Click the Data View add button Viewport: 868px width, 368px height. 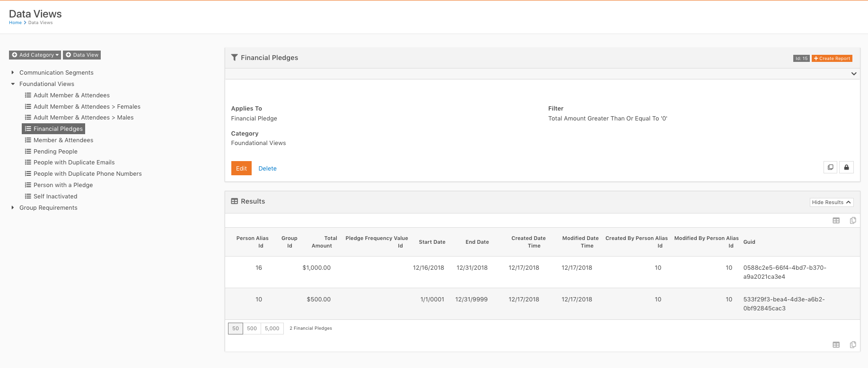82,55
